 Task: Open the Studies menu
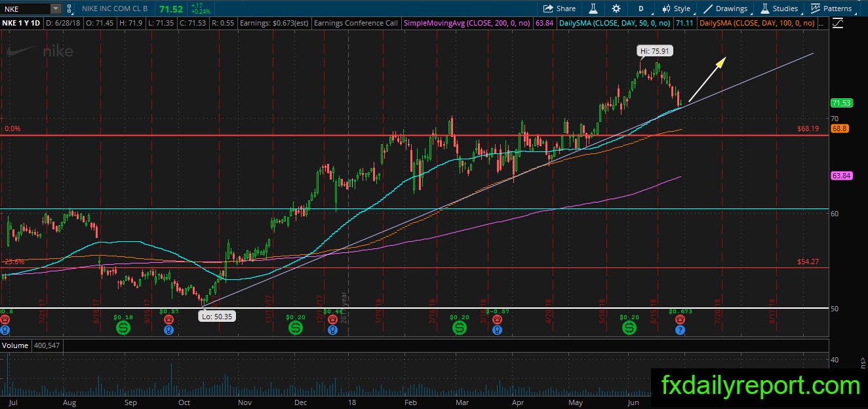click(779, 9)
